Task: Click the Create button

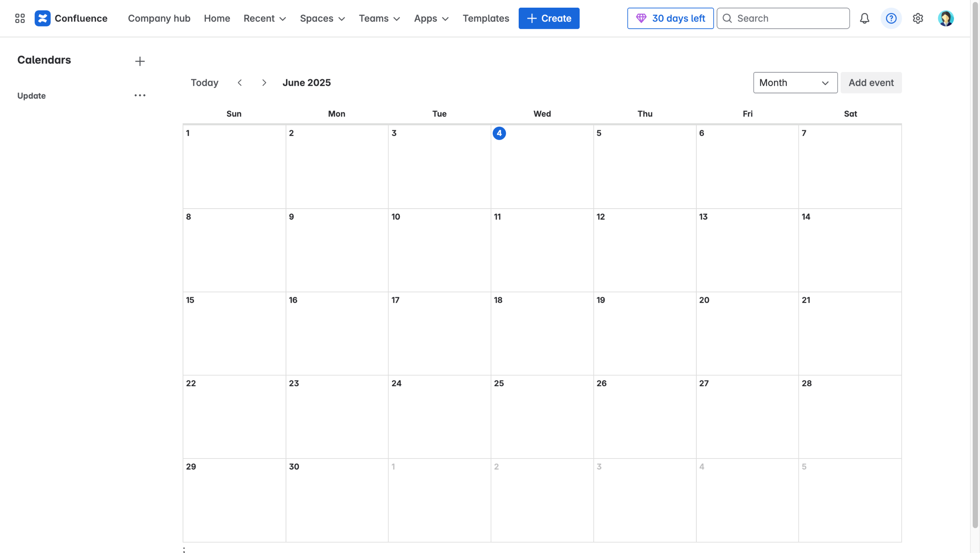Action: (549, 18)
